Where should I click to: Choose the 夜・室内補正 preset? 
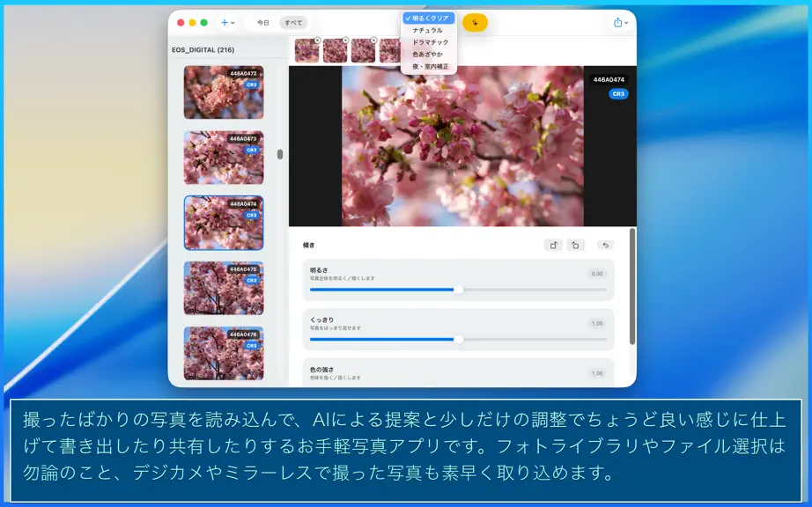pyautogui.click(x=430, y=67)
